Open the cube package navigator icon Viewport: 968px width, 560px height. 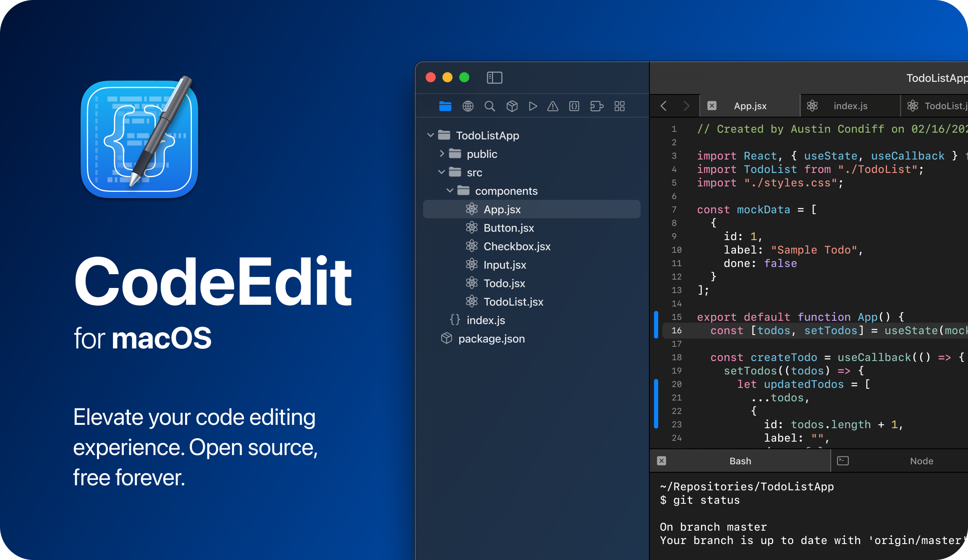(x=512, y=106)
